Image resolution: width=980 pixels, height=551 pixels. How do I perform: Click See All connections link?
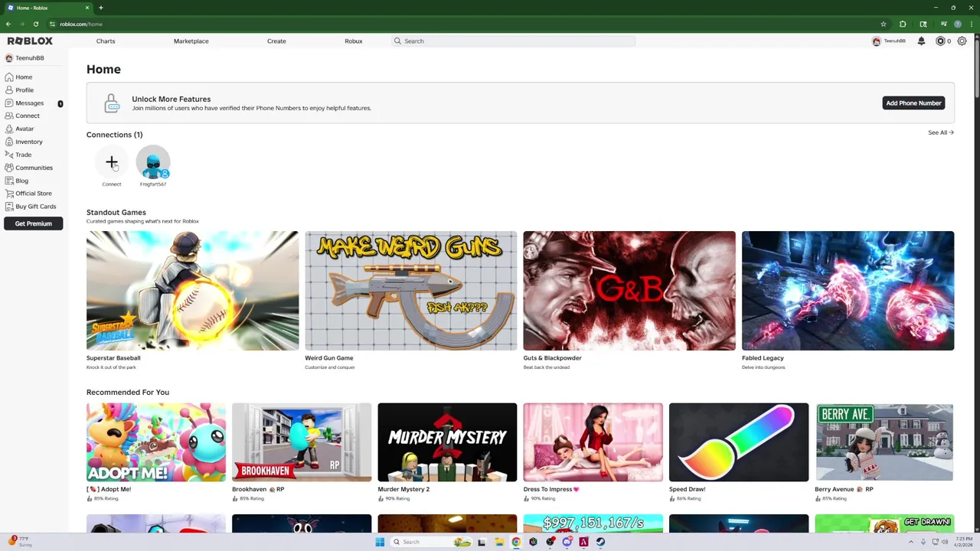(x=940, y=133)
